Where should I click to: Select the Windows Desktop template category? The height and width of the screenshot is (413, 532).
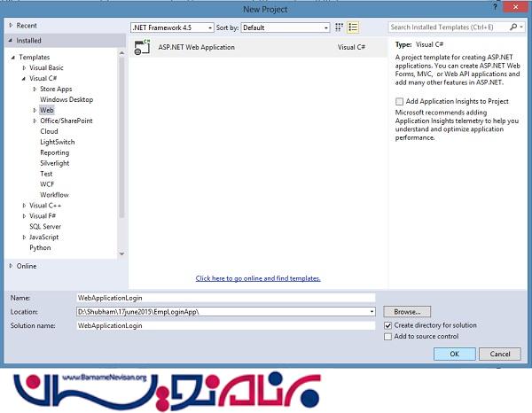click(66, 99)
